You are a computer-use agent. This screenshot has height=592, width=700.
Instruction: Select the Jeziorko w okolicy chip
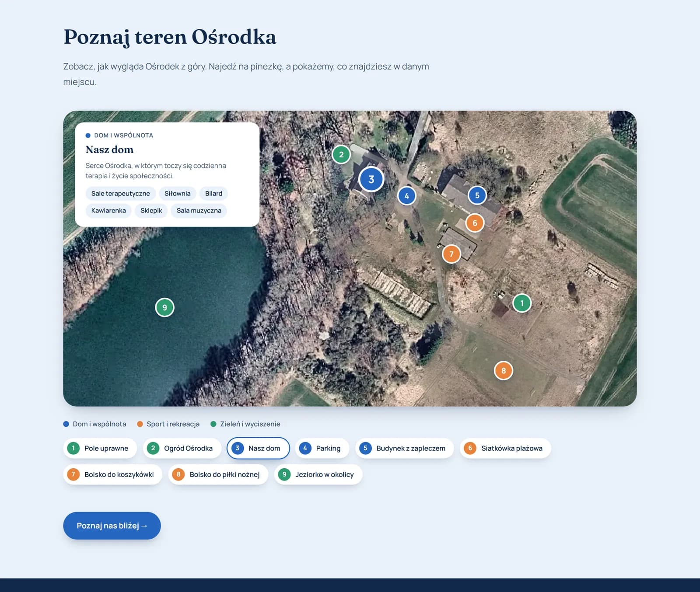pyautogui.click(x=318, y=474)
